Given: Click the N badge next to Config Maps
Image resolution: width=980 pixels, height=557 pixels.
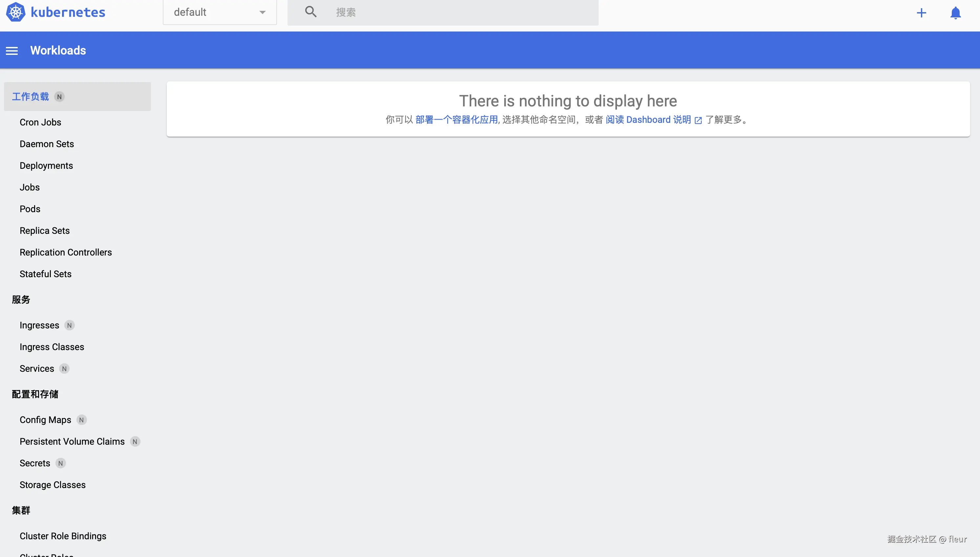Looking at the screenshot, I should pos(81,420).
